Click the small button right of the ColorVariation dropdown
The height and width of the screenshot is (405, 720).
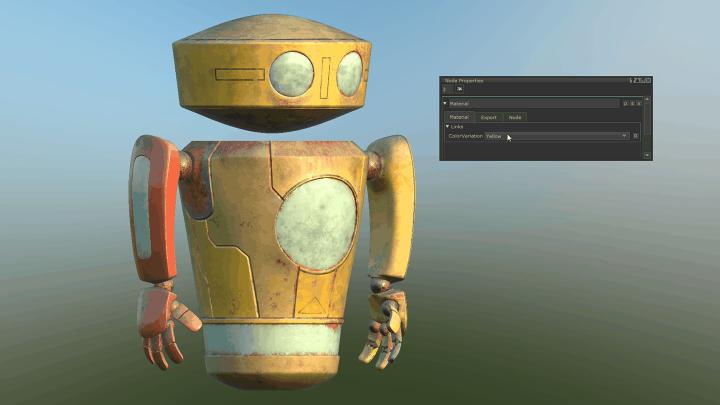click(x=636, y=135)
